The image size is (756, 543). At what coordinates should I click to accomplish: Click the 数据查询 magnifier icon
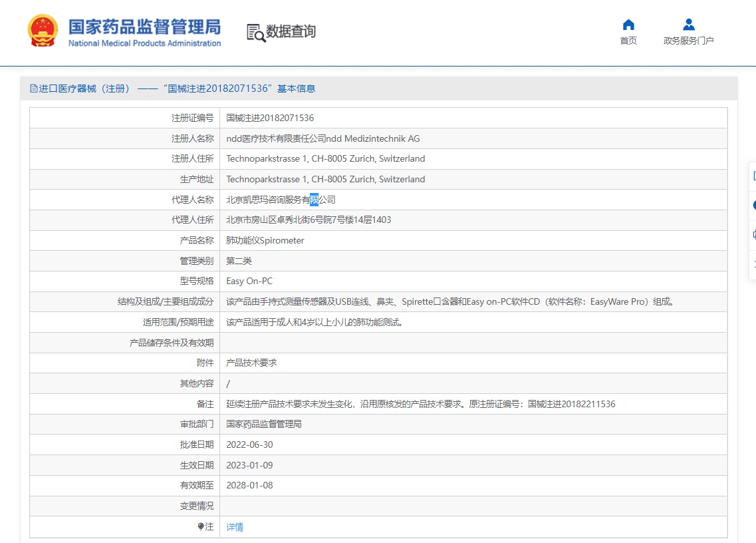click(x=255, y=31)
